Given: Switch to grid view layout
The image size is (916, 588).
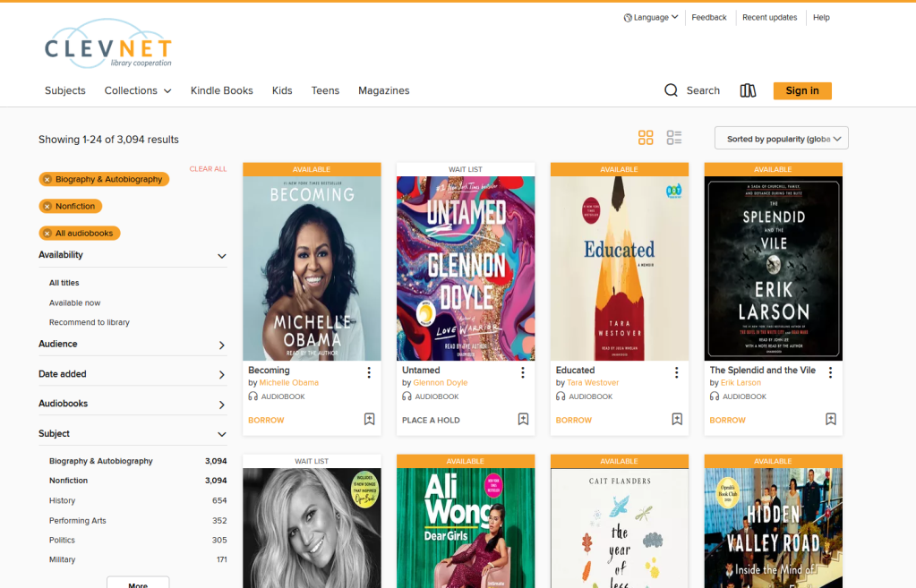Looking at the screenshot, I should tap(646, 138).
